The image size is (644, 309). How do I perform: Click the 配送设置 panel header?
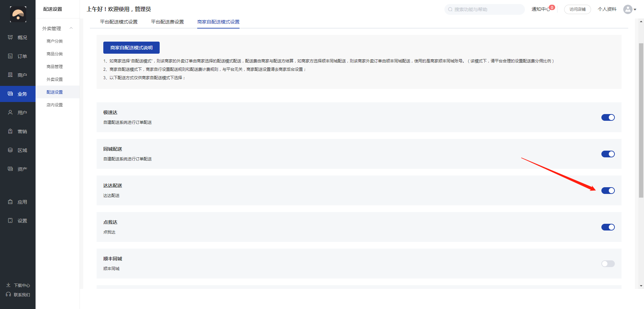53,9
